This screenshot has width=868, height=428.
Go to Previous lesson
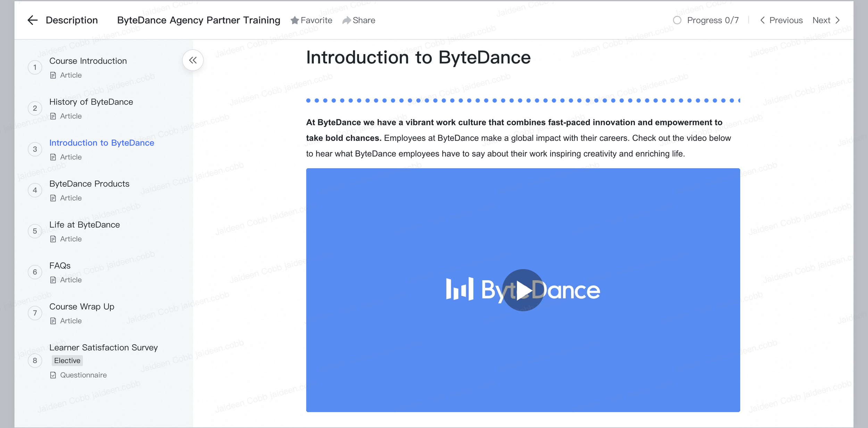point(781,20)
